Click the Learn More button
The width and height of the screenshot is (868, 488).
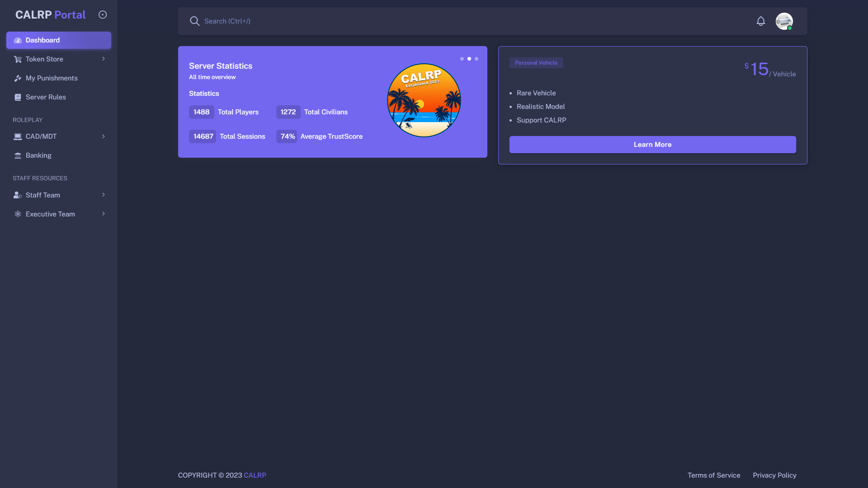click(652, 144)
